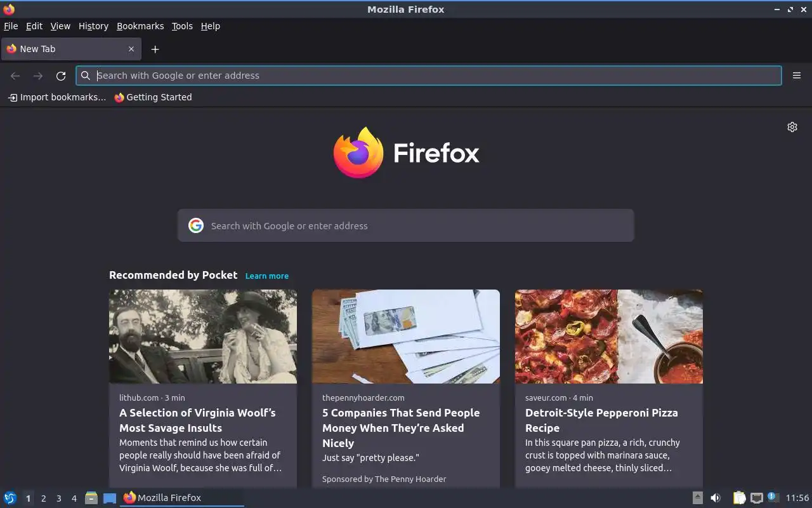Open the envelopes and money article image
This screenshot has width=812, height=508.
406,337
